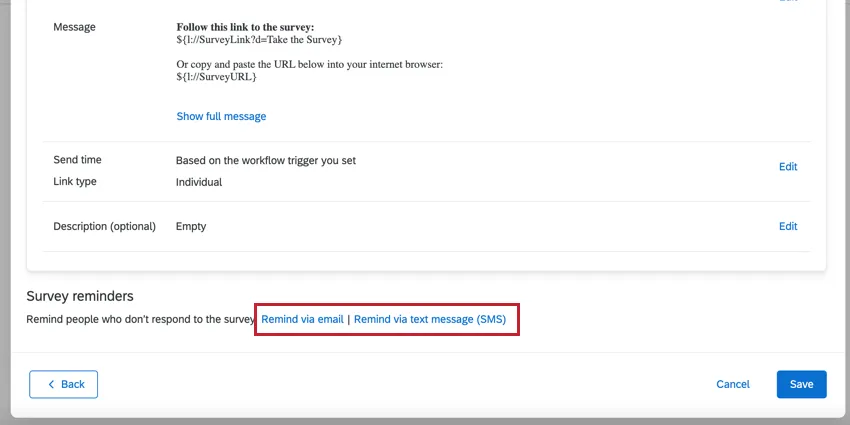Expand with the Show full message link
Viewport: 850px width, 425px height.
coord(221,116)
